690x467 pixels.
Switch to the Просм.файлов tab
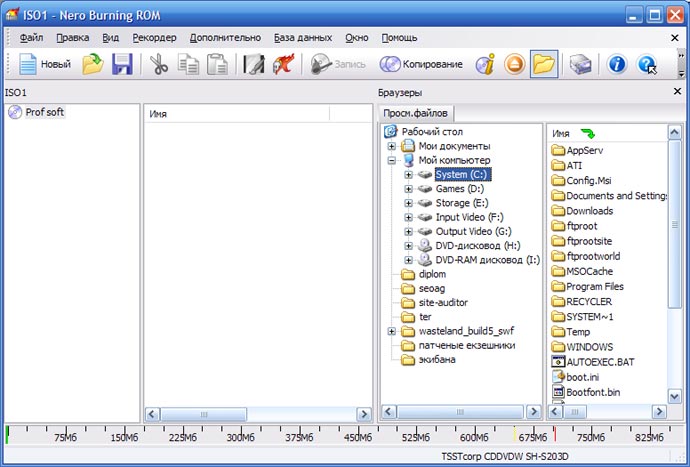tap(415, 113)
